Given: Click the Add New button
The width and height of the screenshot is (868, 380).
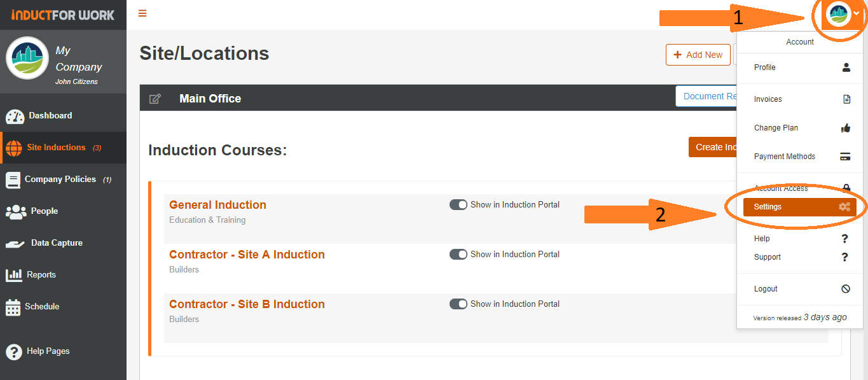Looking at the screenshot, I should [698, 55].
